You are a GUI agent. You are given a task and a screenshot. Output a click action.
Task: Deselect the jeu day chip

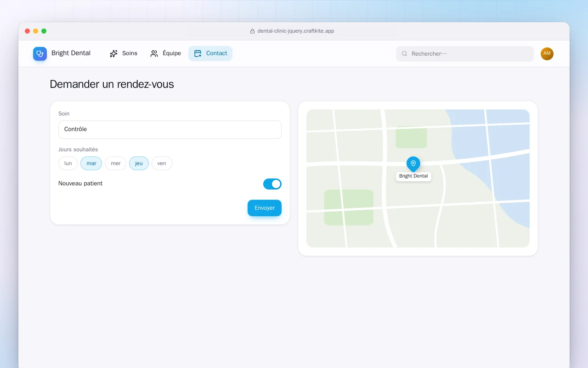click(x=139, y=163)
